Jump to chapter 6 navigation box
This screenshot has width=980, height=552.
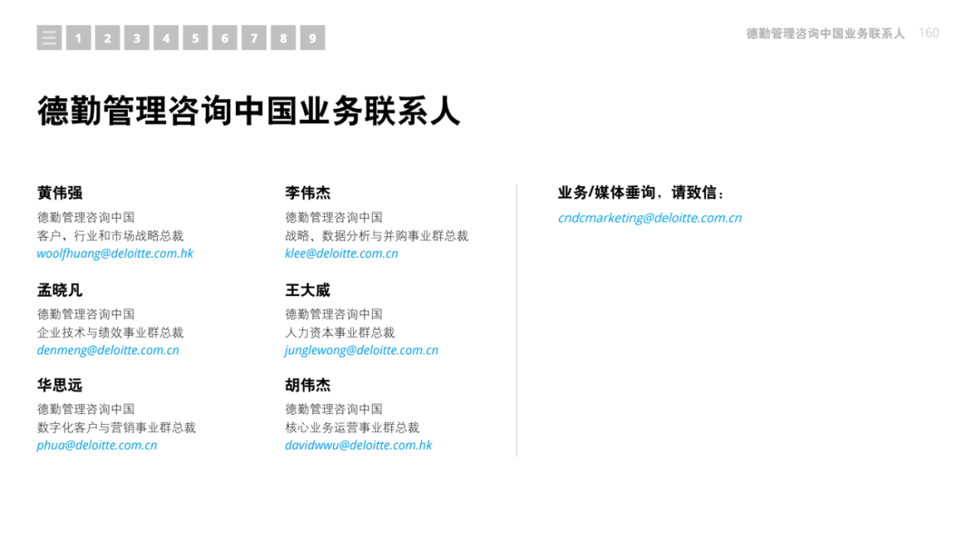pyautogui.click(x=224, y=37)
